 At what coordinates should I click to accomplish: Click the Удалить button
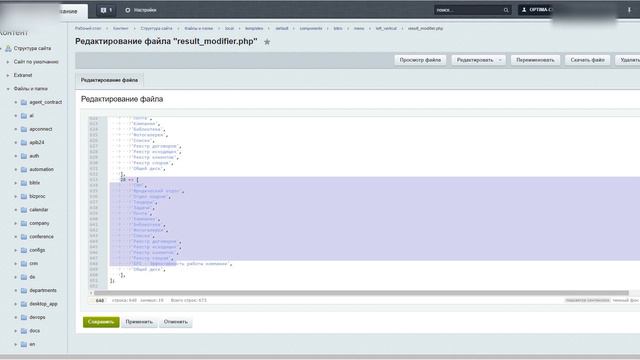[628, 60]
